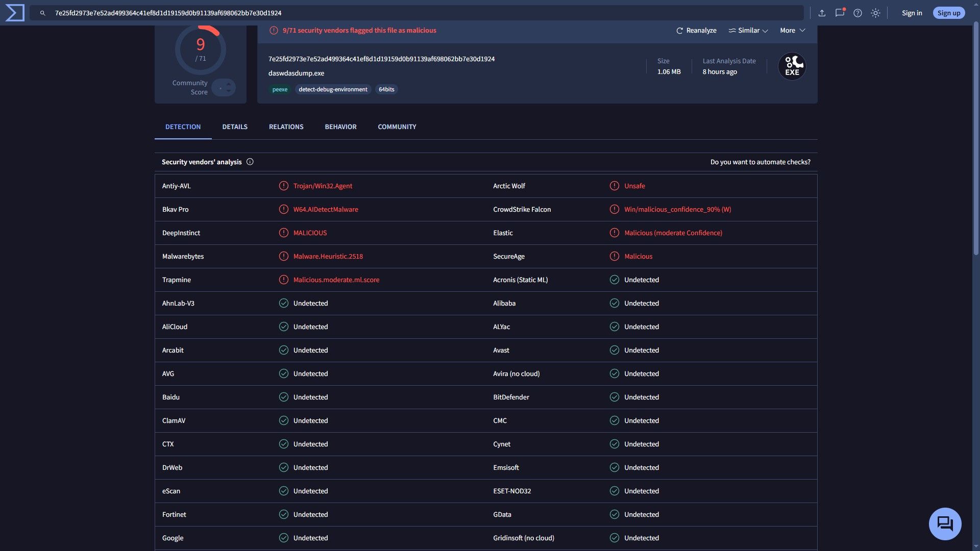Click the Win/malicious_confidence_90% (W) result

[x=677, y=209]
